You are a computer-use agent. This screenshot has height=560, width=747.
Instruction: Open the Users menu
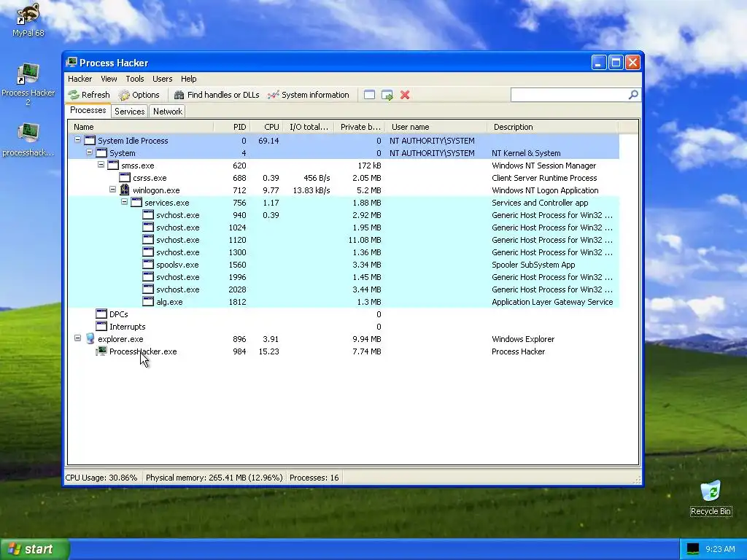pos(162,79)
